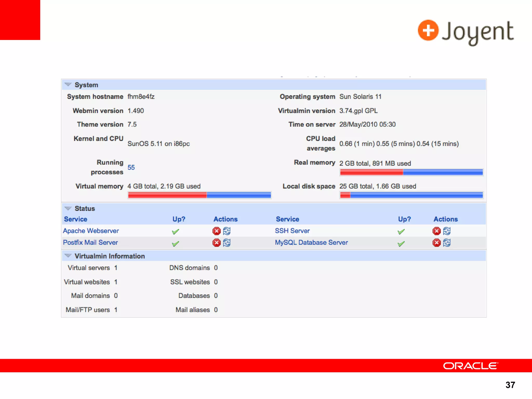Stop the MySQL Database Server
532x399 pixels.
click(436, 243)
